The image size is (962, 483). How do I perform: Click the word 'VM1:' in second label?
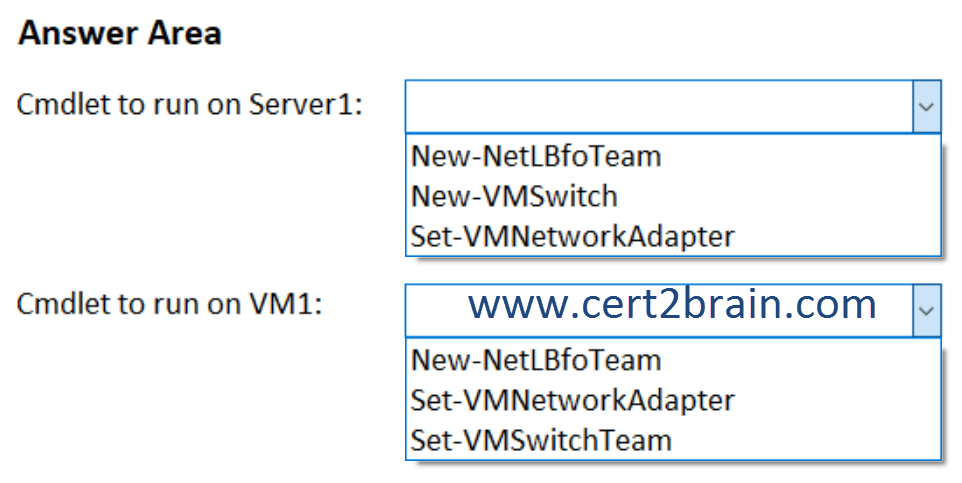point(285,304)
